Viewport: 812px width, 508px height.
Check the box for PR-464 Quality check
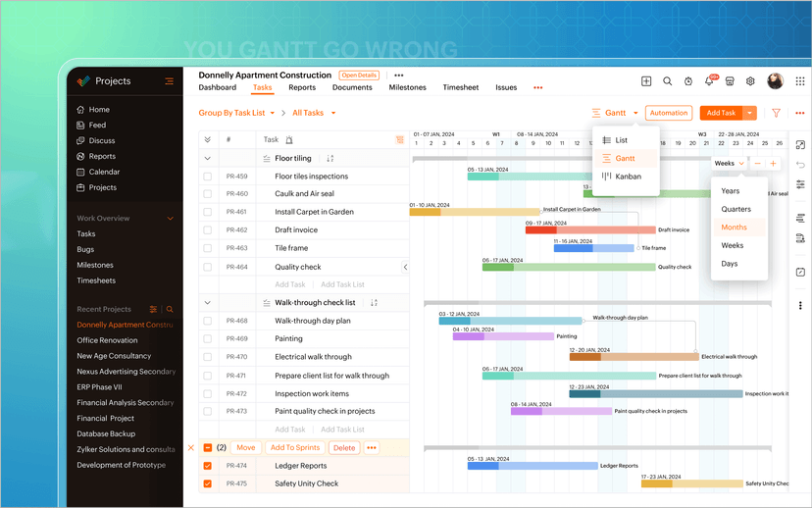click(x=208, y=267)
